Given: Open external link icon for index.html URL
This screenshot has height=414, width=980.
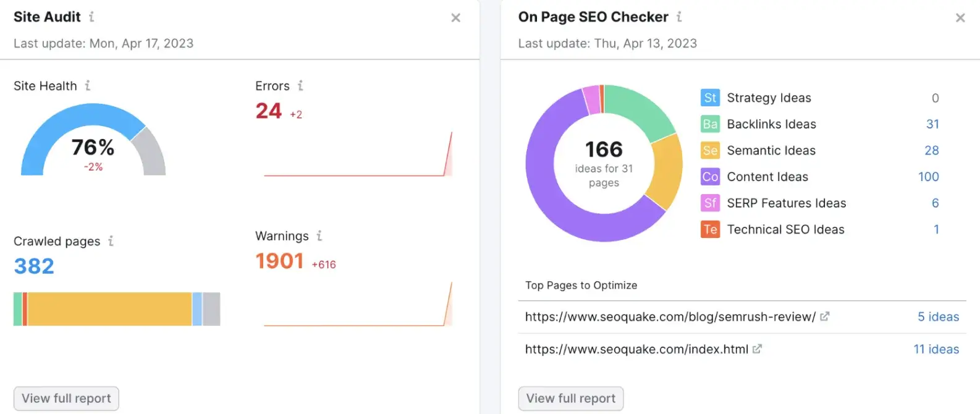Looking at the screenshot, I should [x=757, y=349].
